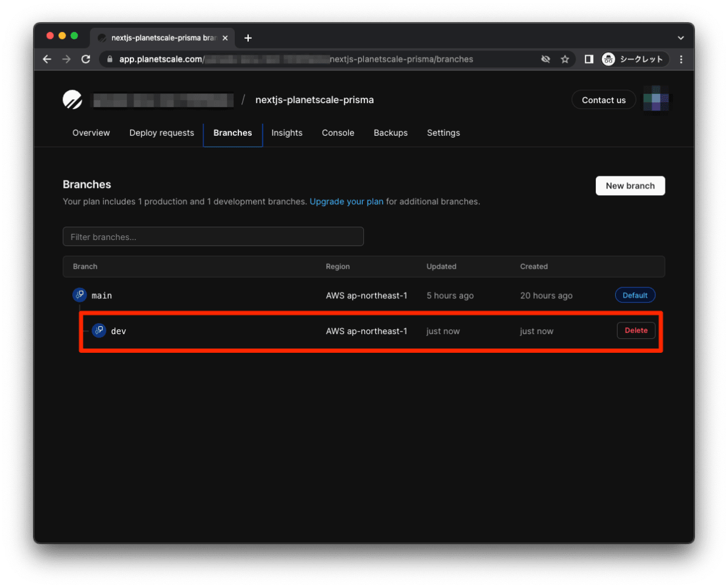Click the Branch column header

(85, 266)
